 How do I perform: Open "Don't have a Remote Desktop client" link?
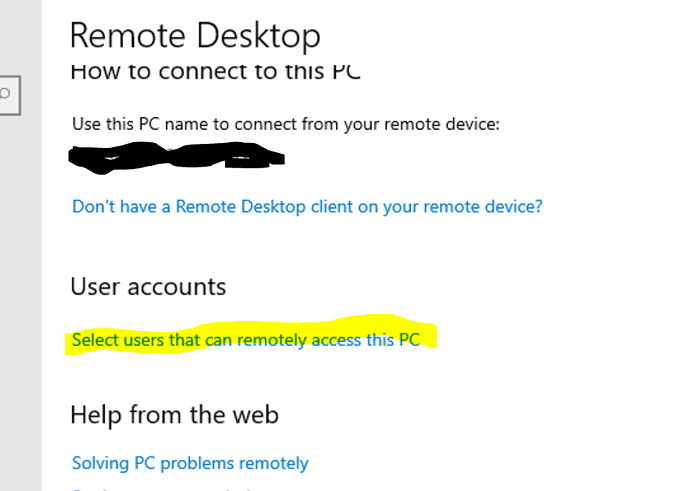(x=307, y=207)
